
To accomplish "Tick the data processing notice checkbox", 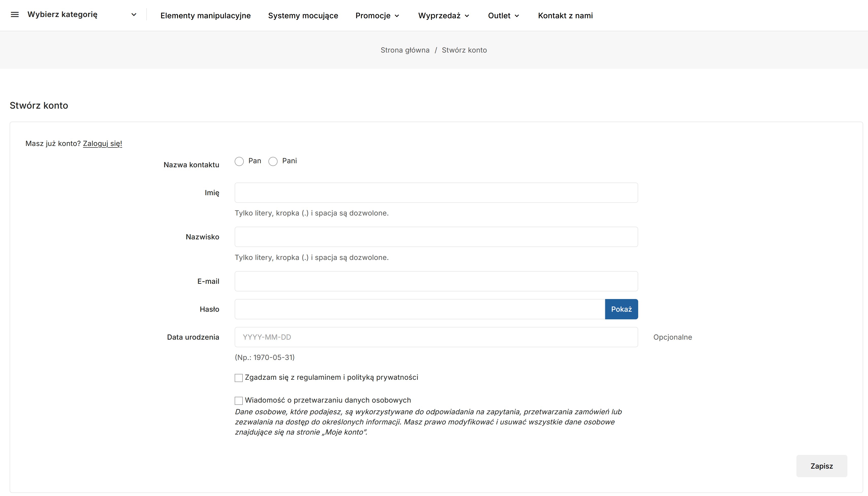I will [x=238, y=401].
